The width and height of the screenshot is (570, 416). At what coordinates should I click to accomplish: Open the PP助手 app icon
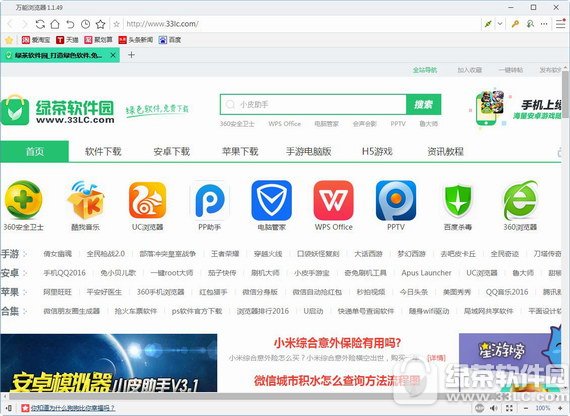(210, 200)
